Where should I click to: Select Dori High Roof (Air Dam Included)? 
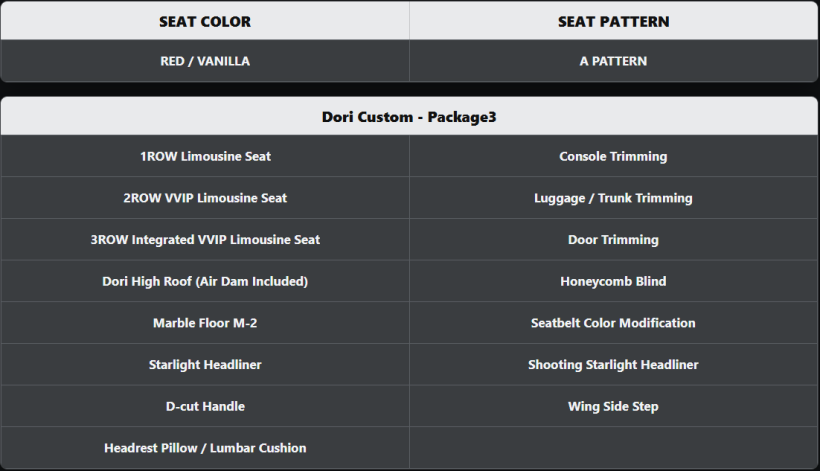pyautogui.click(x=205, y=281)
